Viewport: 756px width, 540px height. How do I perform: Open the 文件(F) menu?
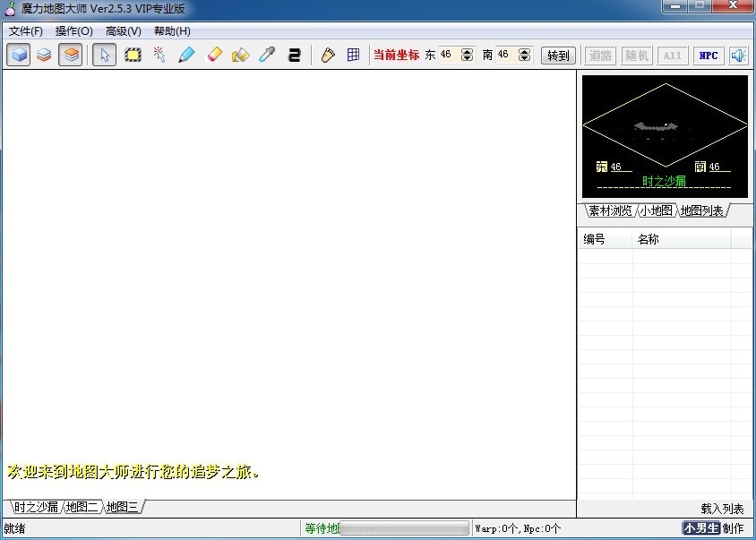[26, 31]
